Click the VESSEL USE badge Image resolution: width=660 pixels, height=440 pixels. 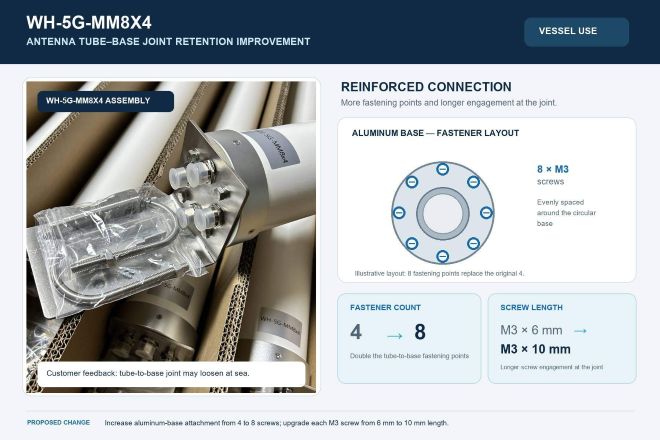(x=576, y=32)
